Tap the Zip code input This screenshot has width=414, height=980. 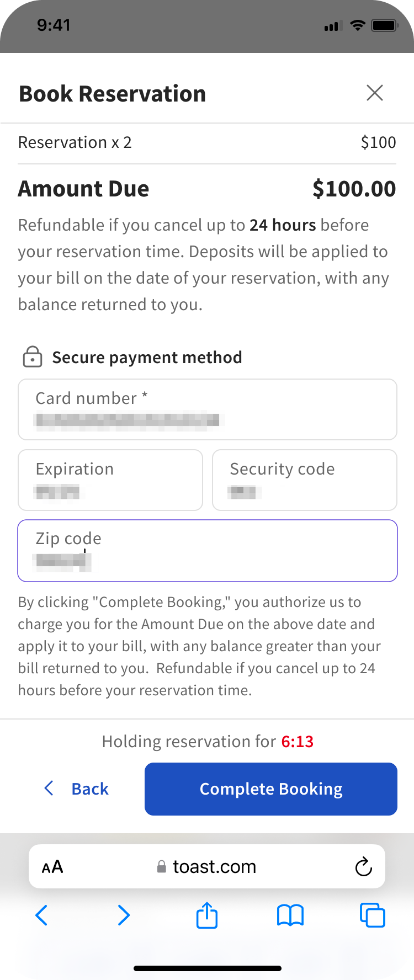[x=207, y=551]
